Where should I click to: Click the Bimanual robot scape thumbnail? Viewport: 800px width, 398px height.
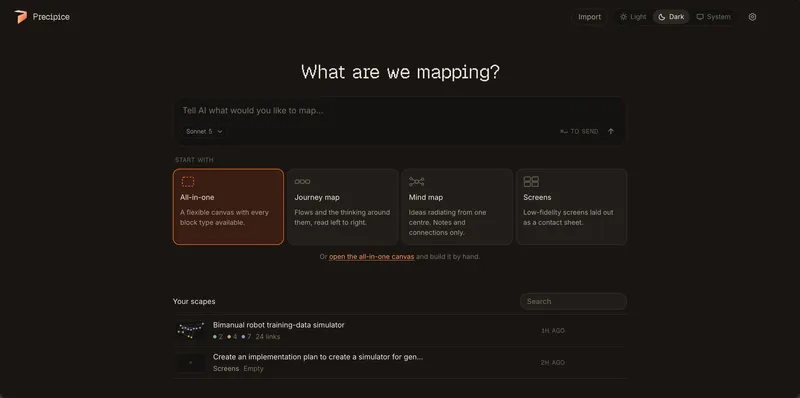click(191, 331)
